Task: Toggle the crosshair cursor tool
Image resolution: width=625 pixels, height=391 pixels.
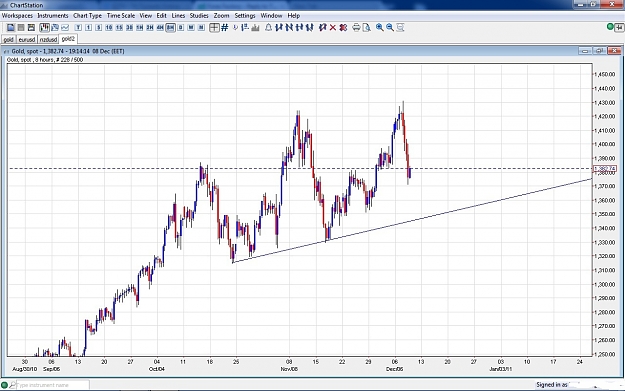Action: click(x=214, y=28)
